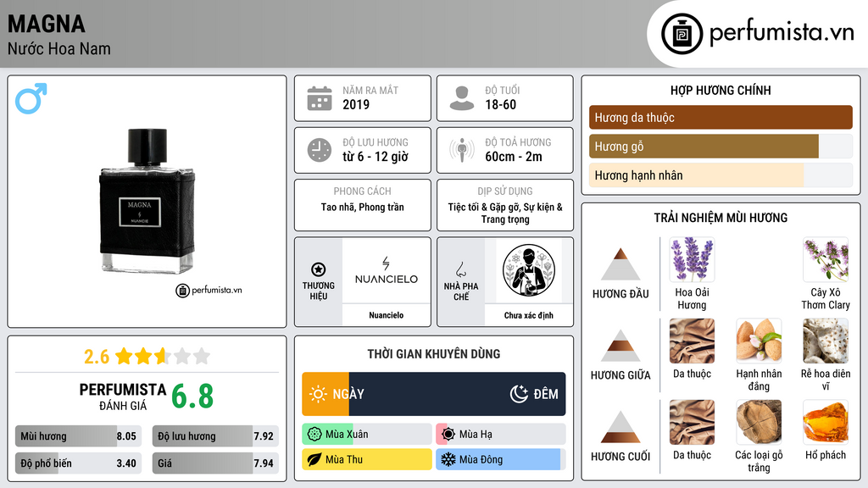Click the MAGNA title heading
The height and width of the screenshot is (488, 868).
(x=47, y=24)
